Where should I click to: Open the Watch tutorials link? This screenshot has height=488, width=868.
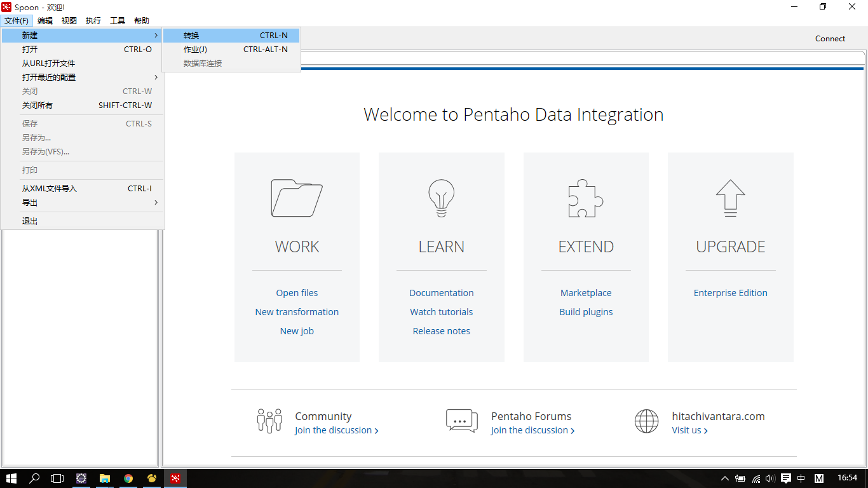tap(442, 312)
